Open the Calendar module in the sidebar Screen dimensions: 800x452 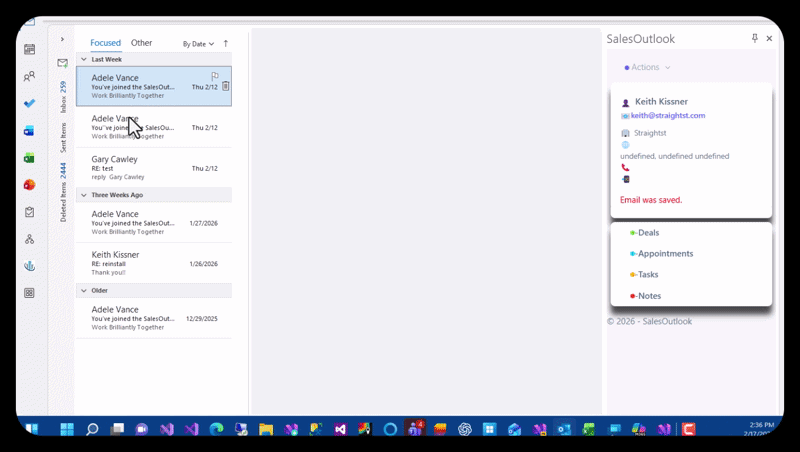[x=30, y=49]
